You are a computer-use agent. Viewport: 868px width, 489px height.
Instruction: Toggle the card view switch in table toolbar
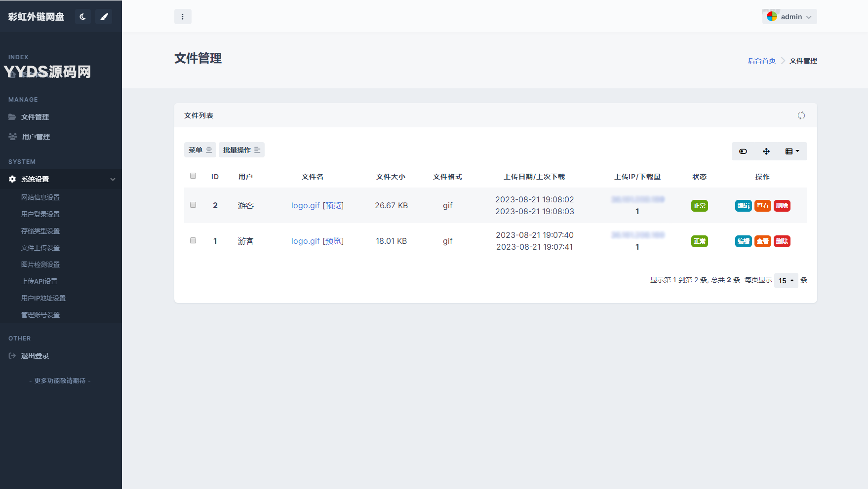(x=743, y=151)
